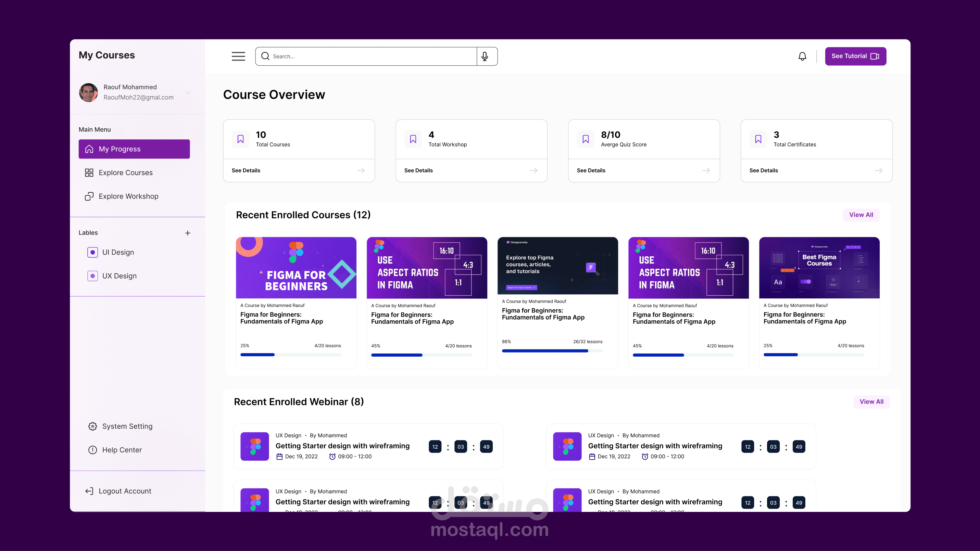Click the Help Center info icon
980x551 pixels.
point(92,450)
